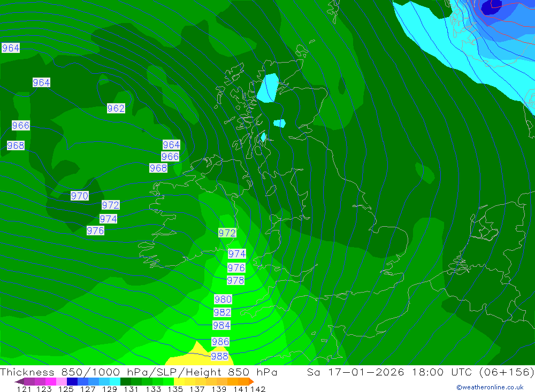Click the bright yellow legend swatch
The image size is (535, 392).
pos(179,381)
